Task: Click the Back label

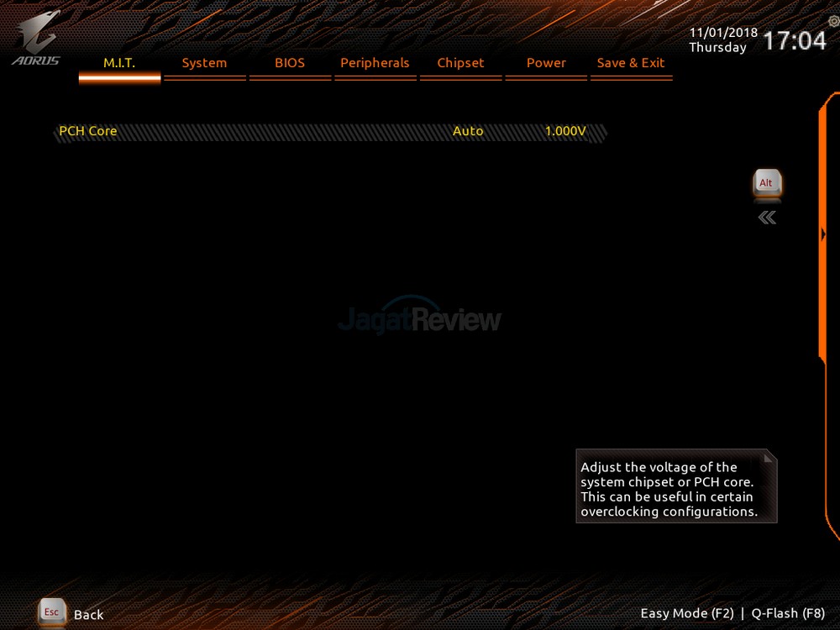Action: click(88, 615)
